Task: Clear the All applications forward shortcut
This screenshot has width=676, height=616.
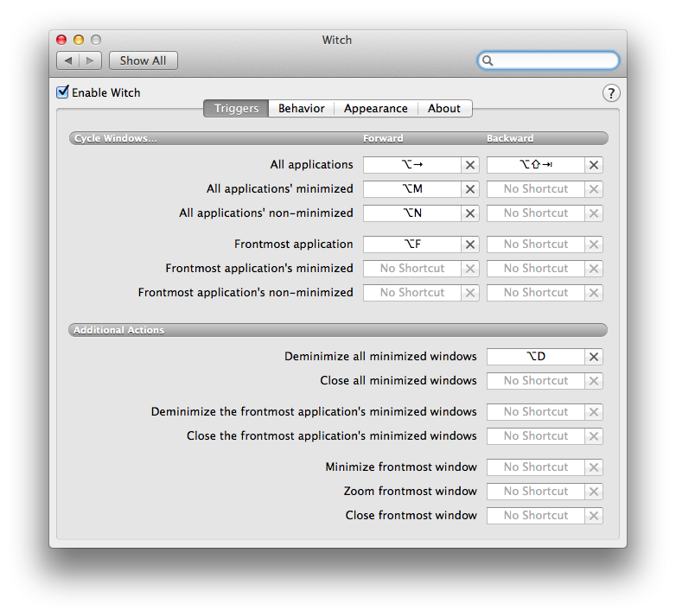Action: [x=470, y=165]
